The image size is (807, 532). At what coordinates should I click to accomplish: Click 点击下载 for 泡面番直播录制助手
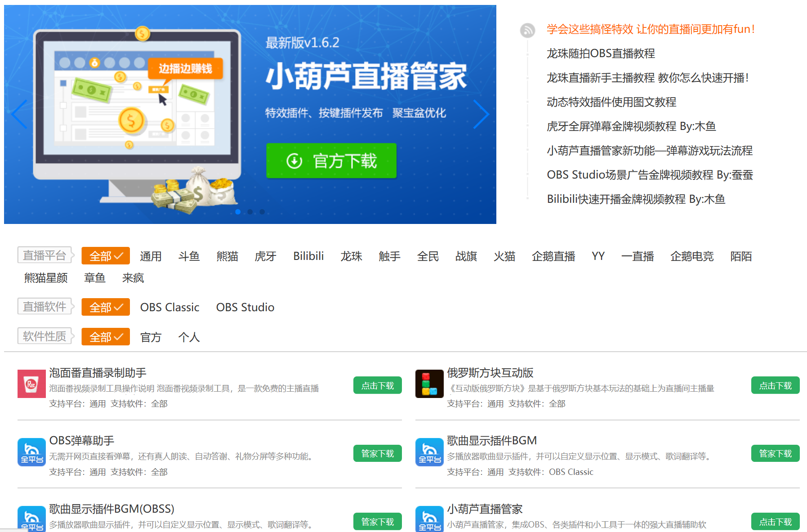pos(378,385)
